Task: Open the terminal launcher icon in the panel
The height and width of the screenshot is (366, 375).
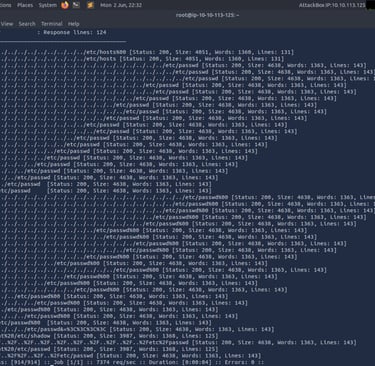Action: (77, 5)
